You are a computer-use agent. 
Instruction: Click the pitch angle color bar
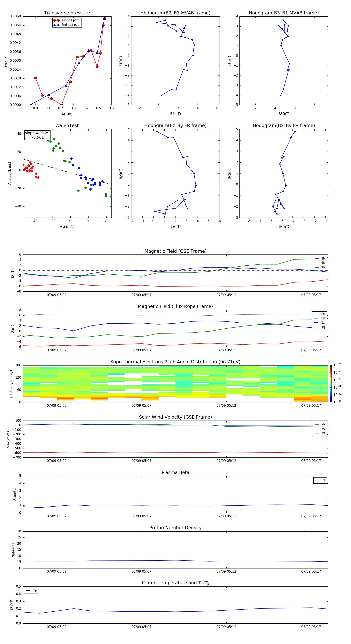[331, 383]
